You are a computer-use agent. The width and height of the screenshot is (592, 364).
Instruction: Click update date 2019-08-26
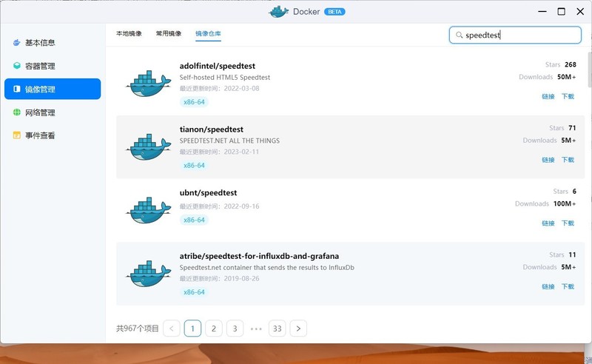click(241, 279)
